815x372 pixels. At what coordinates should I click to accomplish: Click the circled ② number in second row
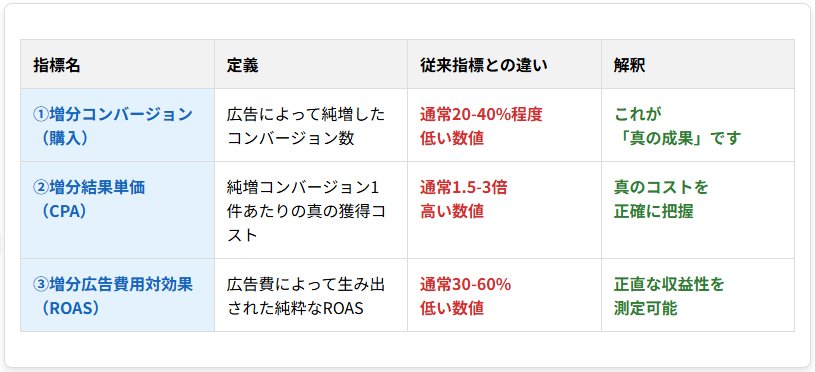click(41, 187)
